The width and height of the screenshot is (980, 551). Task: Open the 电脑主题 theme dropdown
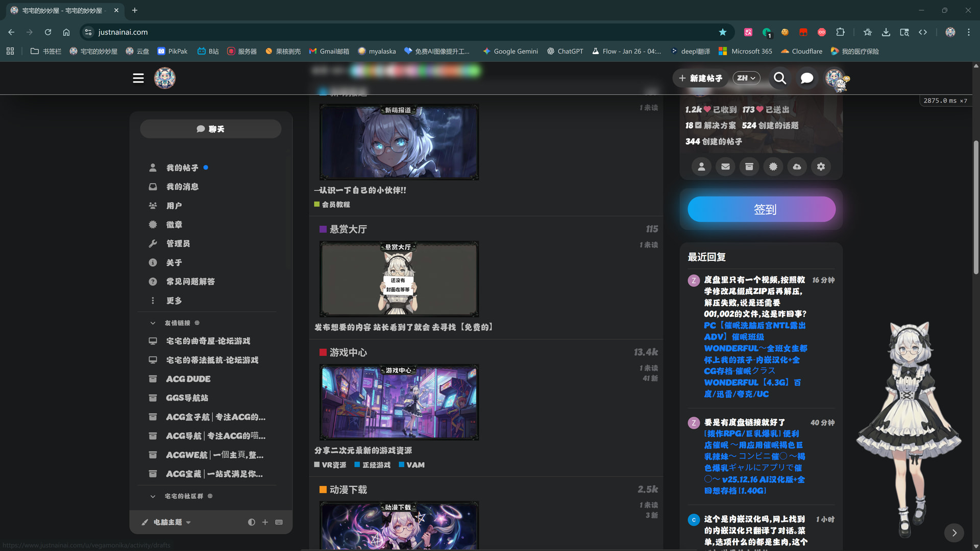point(167,522)
